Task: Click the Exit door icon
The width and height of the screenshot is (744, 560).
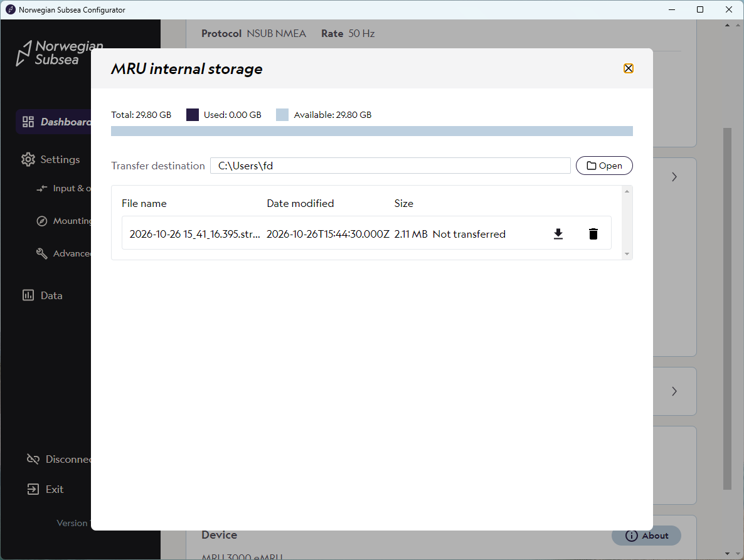Action: point(33,489)
